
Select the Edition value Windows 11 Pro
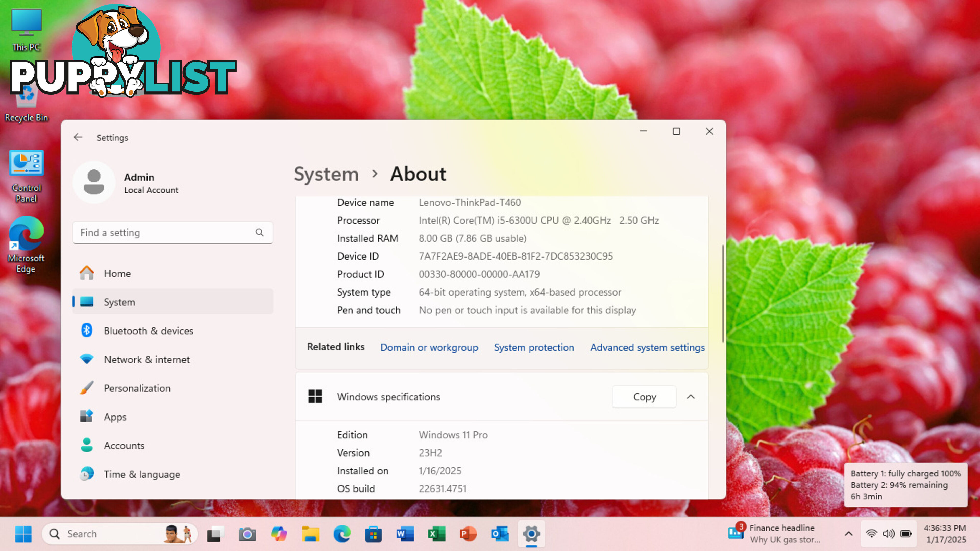pos(453,435)
